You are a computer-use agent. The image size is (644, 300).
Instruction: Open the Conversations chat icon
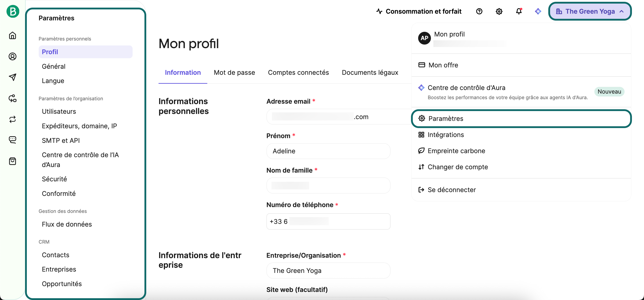13,140
